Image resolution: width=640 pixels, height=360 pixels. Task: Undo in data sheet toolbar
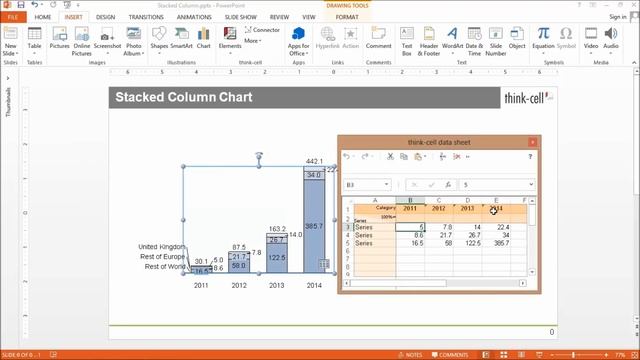pyautogui.click(x=347, y=157)
